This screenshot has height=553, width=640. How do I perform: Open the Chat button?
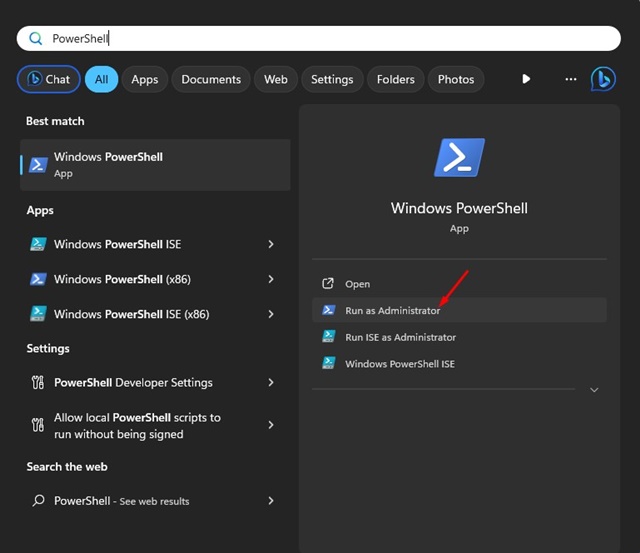pyautogui.click(x=49, y=79)
